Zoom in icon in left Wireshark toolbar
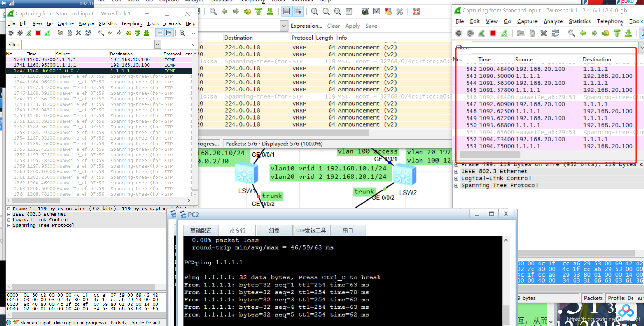 [182, 33]
